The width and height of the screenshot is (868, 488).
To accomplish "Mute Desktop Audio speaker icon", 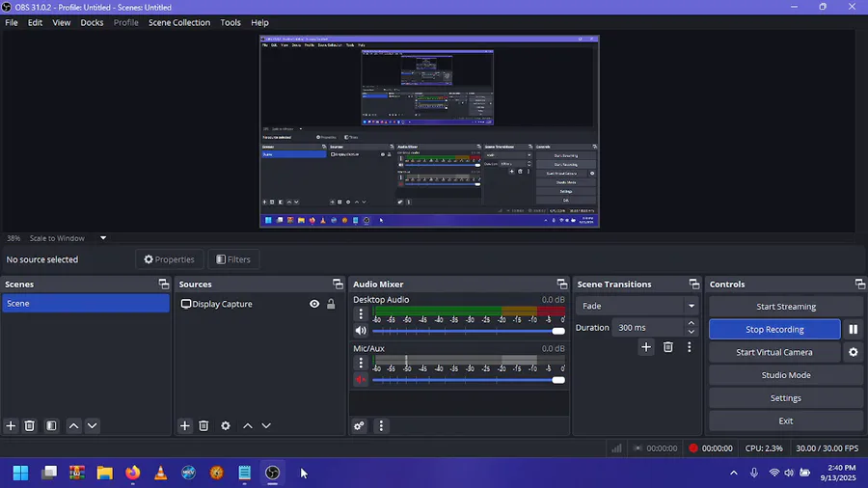I will tap(361, 331).
